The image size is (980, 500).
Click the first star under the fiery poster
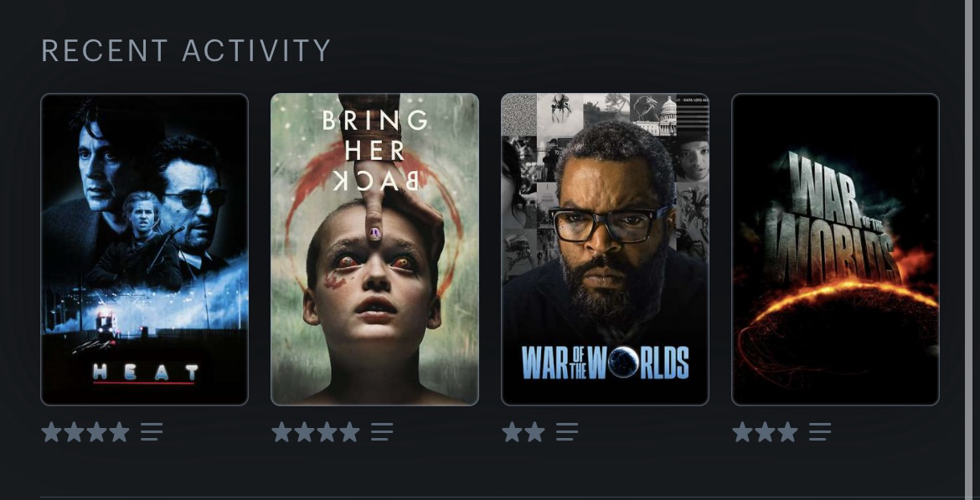(743, 432)
